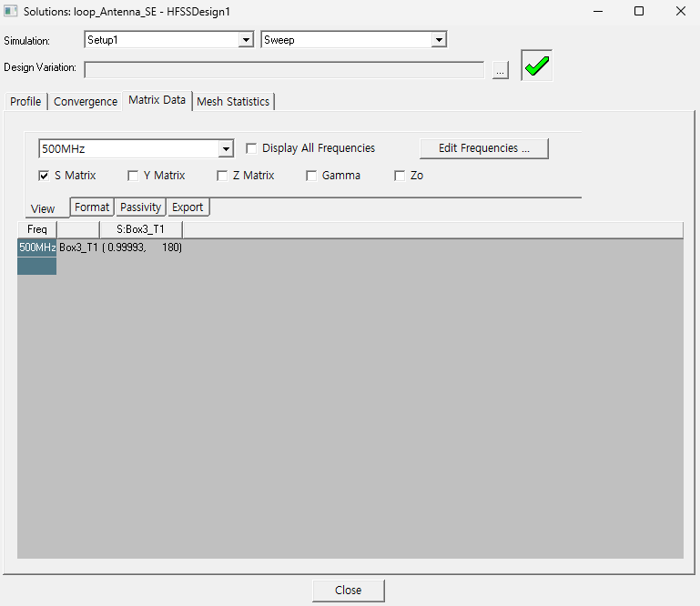Click the window icon in title bar
700x606 pixels.
pos(12,11)
